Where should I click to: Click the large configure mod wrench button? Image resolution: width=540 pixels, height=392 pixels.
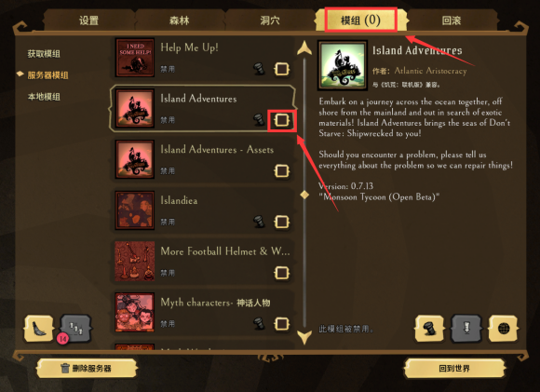point(429,329)
